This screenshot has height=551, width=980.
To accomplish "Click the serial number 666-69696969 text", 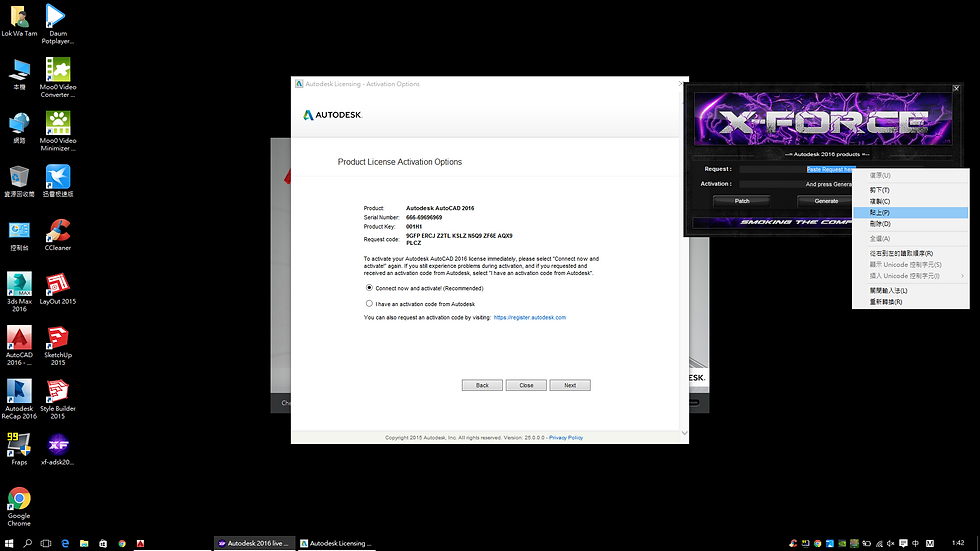I will click(424, 217).
